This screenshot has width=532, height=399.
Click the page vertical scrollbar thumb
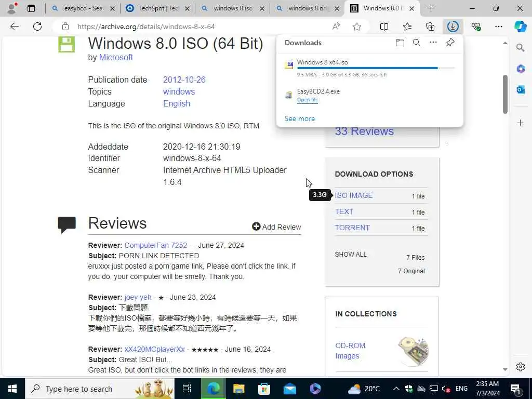(x=505, y=95)
